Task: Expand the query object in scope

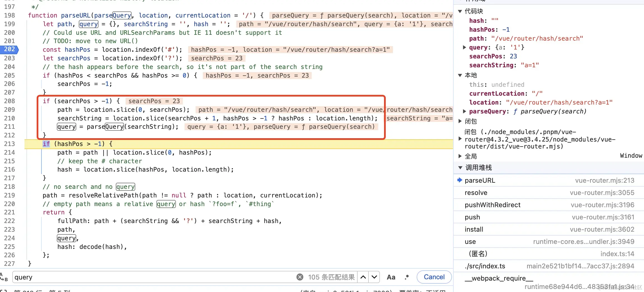Action: coord(464,47)
